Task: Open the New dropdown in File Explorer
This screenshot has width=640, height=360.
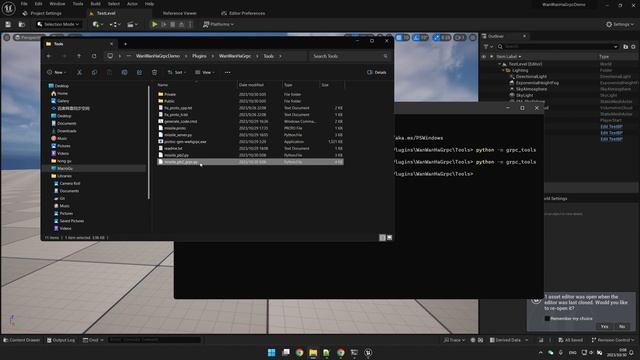Action: point(56,72)
